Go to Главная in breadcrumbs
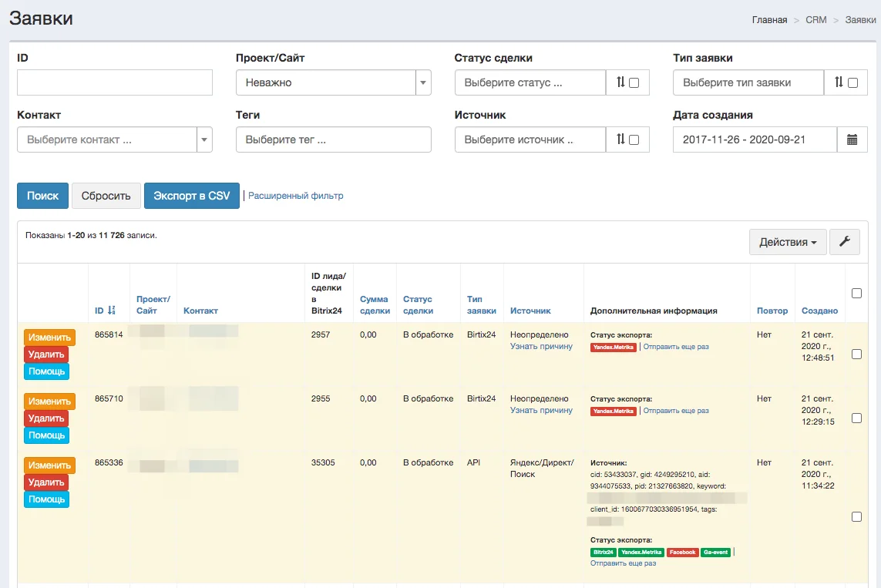 point(769,20)
